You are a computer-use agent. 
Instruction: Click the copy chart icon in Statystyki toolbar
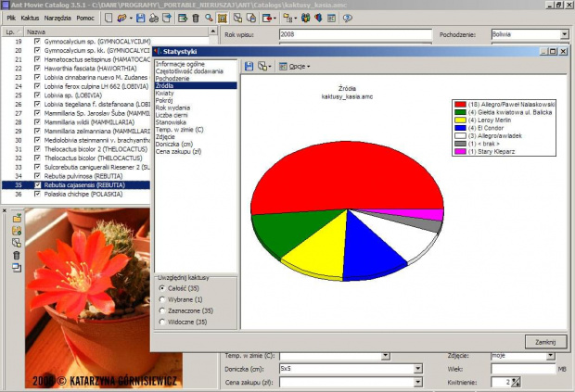coord(263,67)
